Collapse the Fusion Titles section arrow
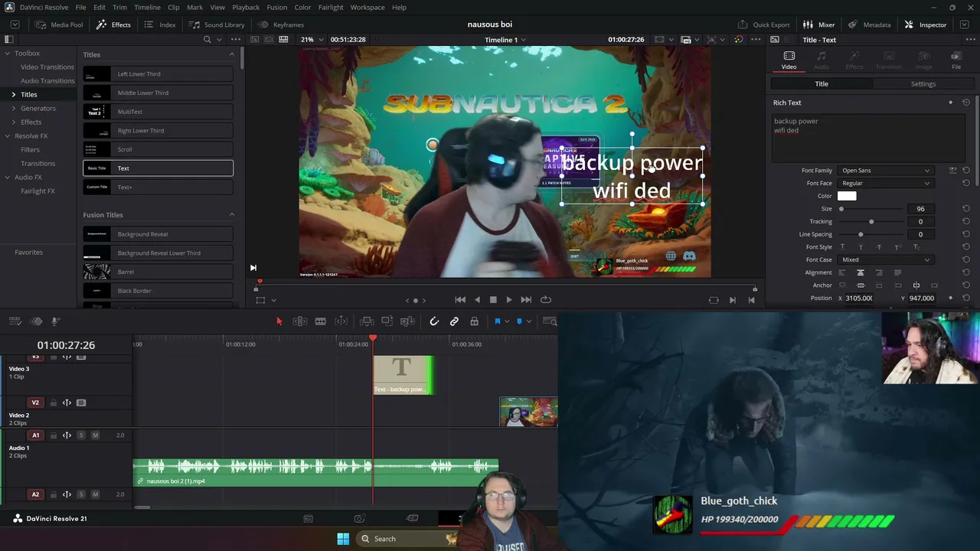980x551 pixels. point(232,215)
